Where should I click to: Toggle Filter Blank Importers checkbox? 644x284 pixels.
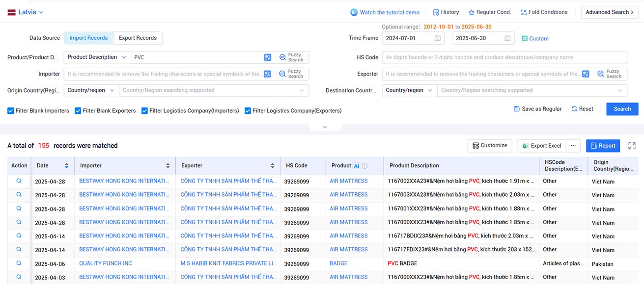(11, 111)
